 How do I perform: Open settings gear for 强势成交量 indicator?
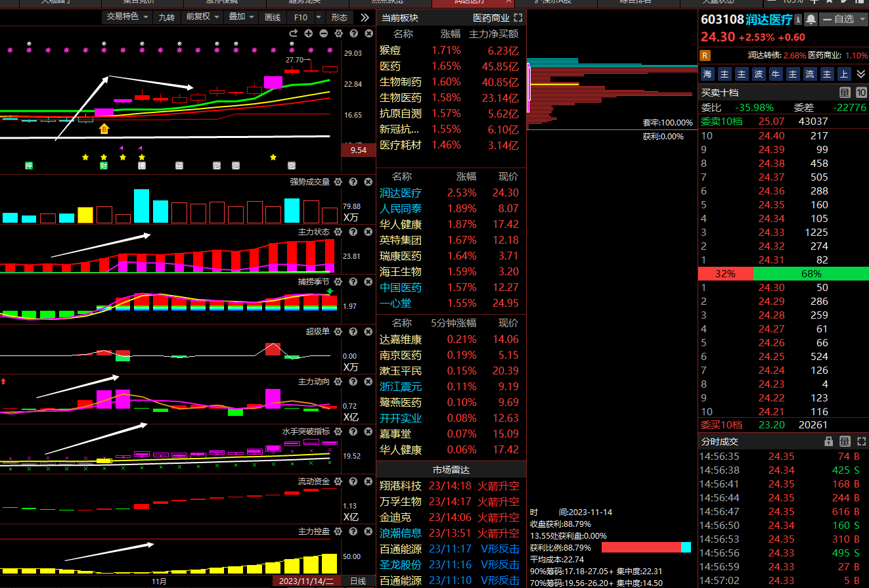pos(338,182)
